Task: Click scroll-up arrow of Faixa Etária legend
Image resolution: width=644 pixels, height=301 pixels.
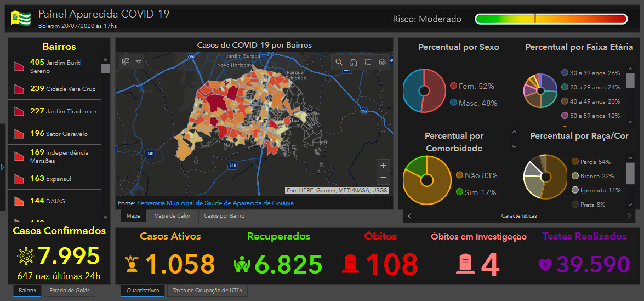Action: tap(630, 69)
